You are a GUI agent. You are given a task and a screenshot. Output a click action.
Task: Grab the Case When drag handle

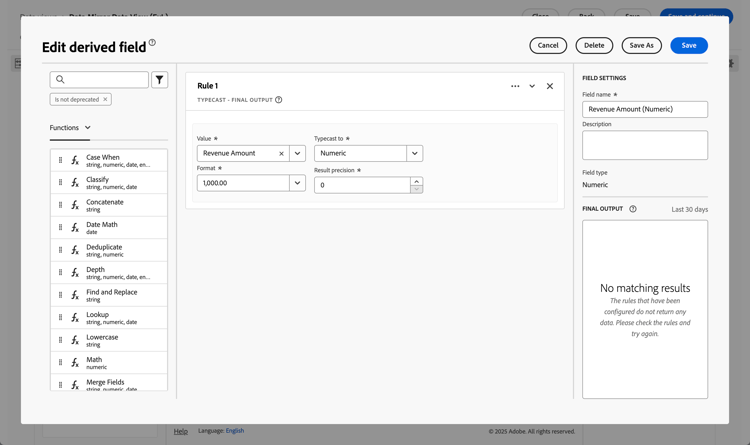click(x=60, y=160)
